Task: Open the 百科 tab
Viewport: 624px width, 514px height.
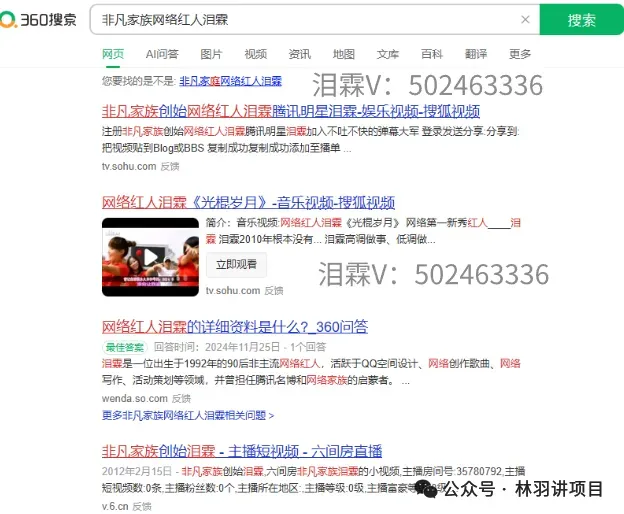Action: 432,54
